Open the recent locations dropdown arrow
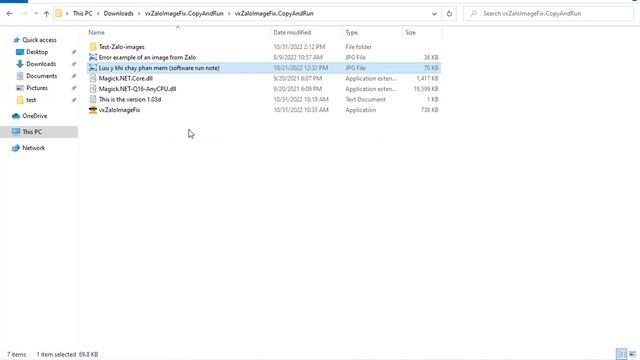The image size is (640, 360). click(36, 13)
